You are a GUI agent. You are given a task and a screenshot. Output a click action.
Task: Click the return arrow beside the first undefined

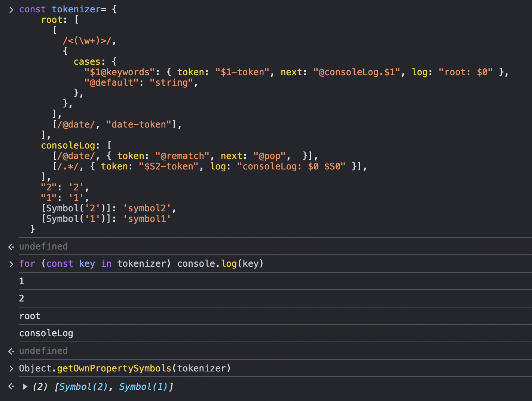(x=11, y=247)
